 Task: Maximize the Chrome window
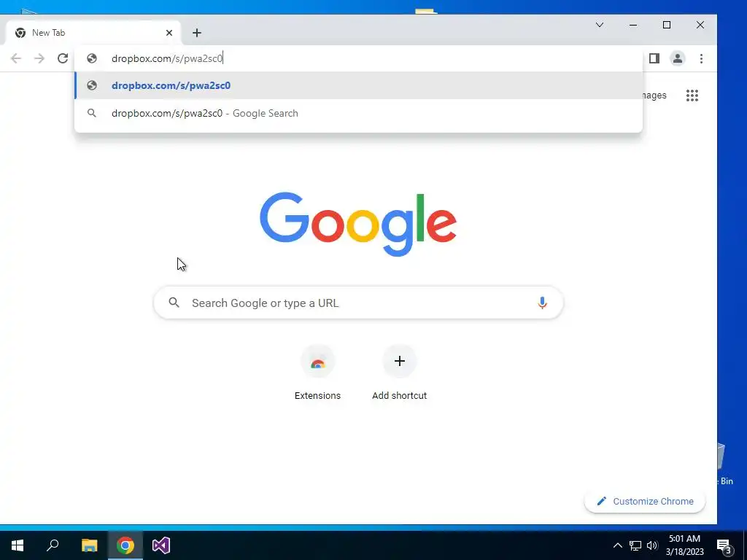pyautogui.click(x=667, y=25)
